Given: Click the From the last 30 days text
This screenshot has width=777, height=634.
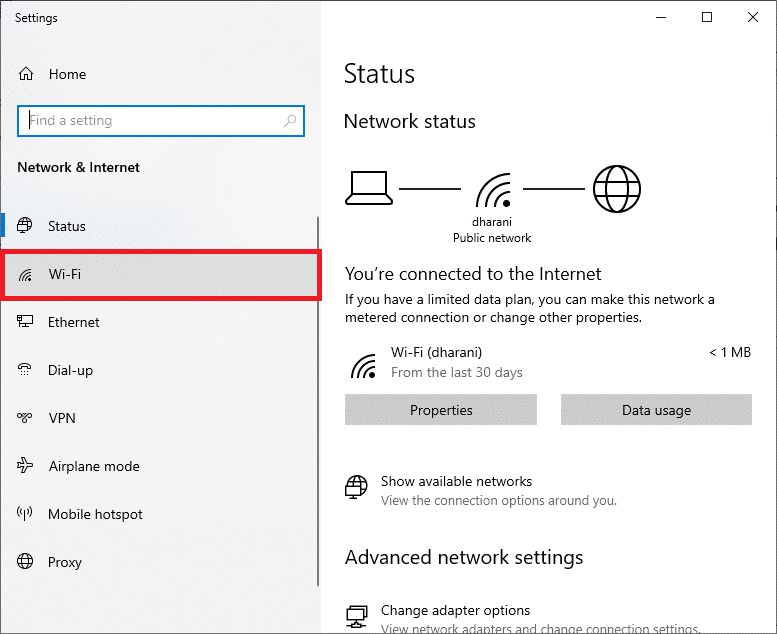Looking at the screenshot, I should coord(456,372).
